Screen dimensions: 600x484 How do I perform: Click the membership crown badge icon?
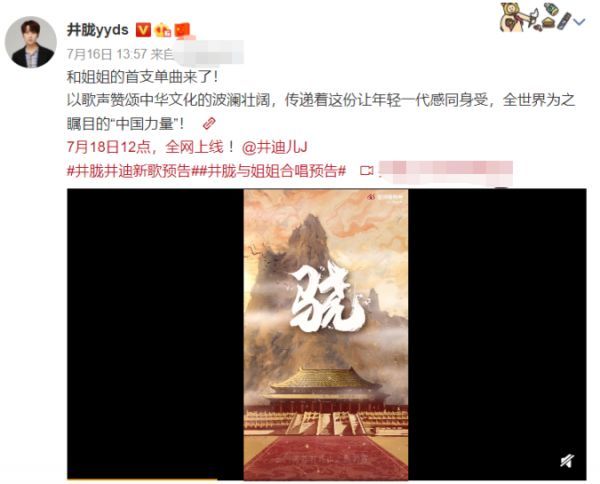(x=163, y=30)
